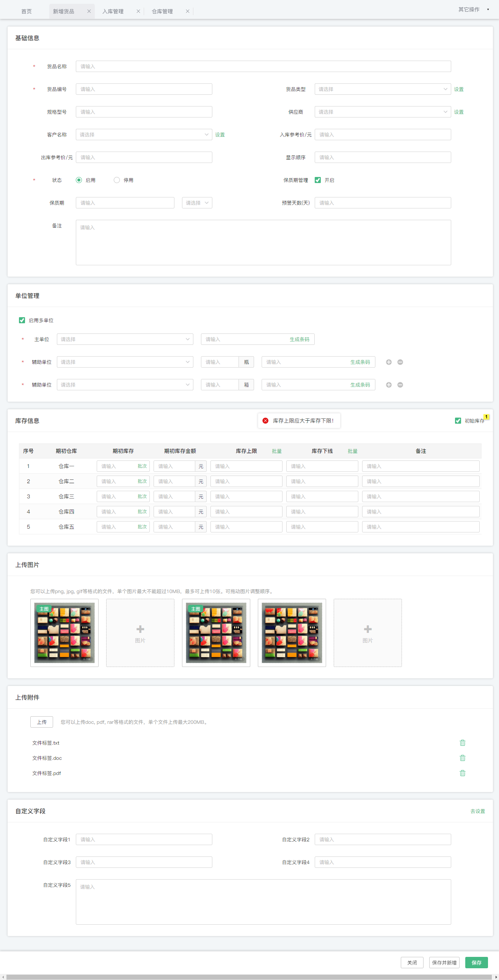The width and height of the screenshot is (499, 980).
Task: Open the 货品类型 dropdown
Action: pos(383,89)
